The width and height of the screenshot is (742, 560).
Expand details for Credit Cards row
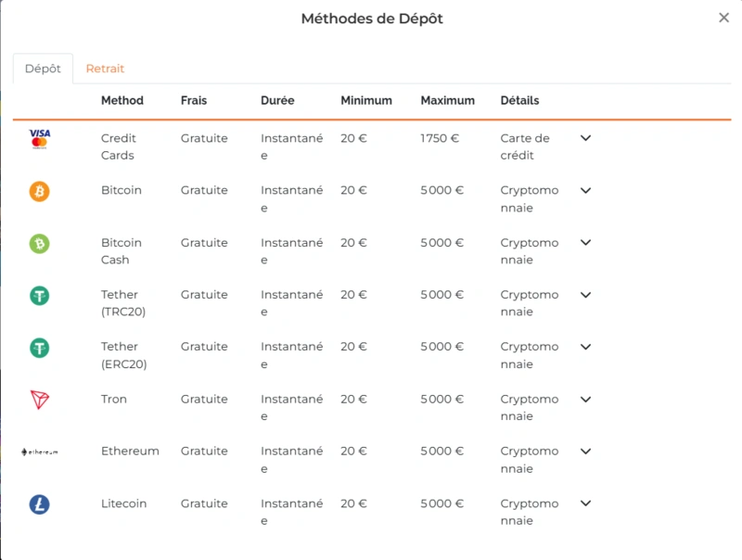(x=585, y=138)
